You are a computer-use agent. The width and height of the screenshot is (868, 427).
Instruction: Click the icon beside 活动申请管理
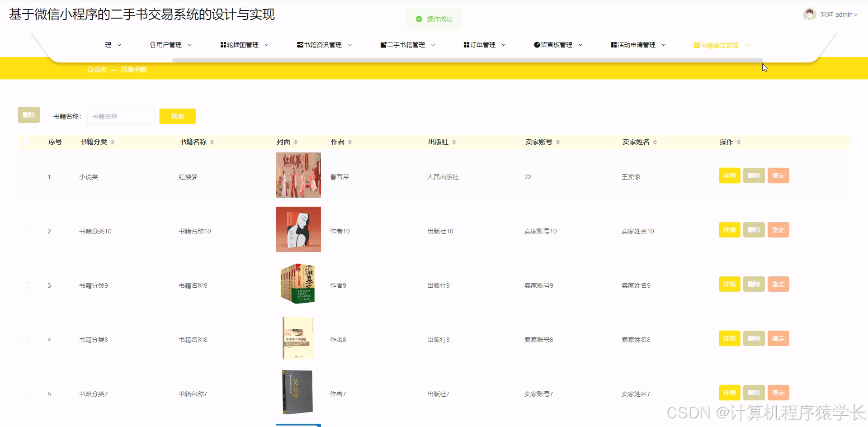613,45
